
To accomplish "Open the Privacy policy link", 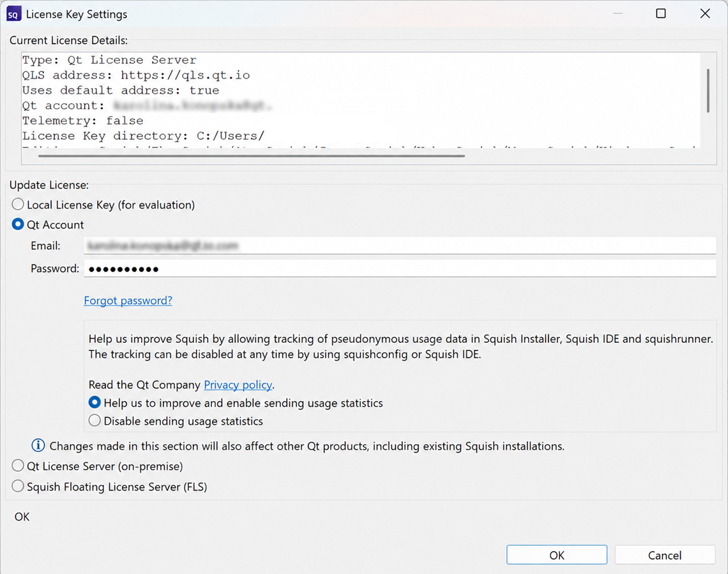I will [x=238, y=384].
